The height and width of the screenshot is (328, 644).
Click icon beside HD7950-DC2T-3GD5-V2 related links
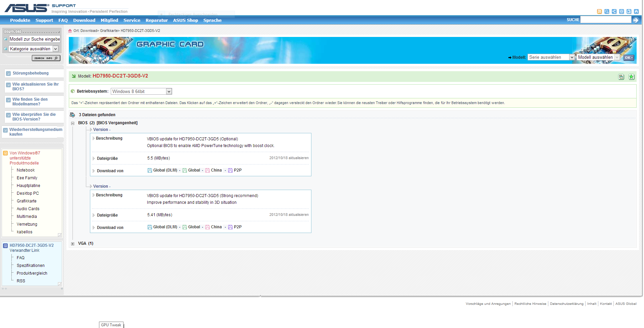(5, 246)
